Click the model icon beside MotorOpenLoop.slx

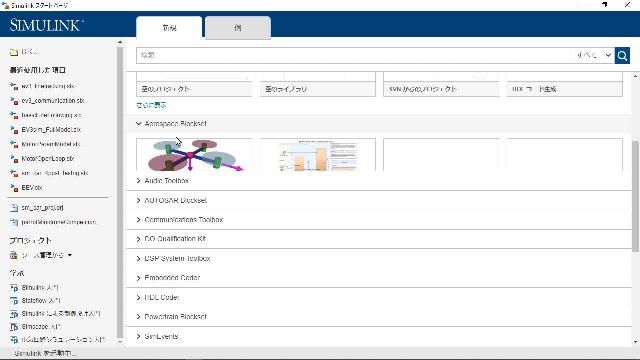point(14,159)
